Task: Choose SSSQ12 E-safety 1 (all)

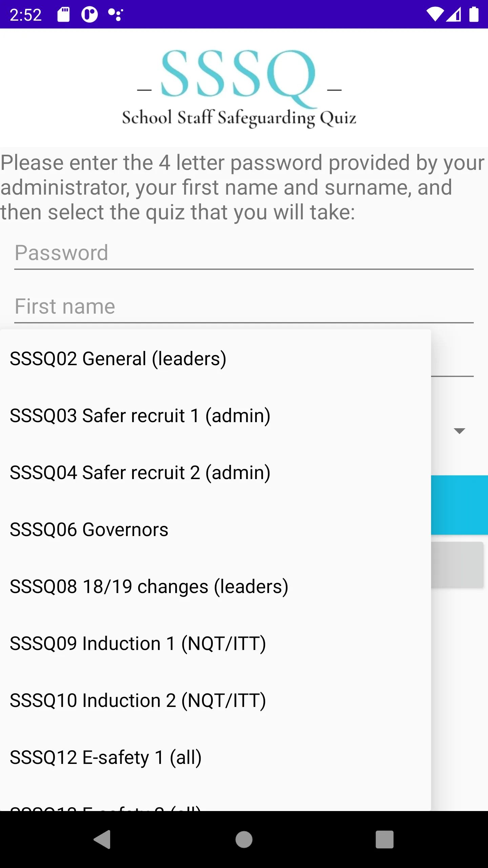Action: coord(216,757)
